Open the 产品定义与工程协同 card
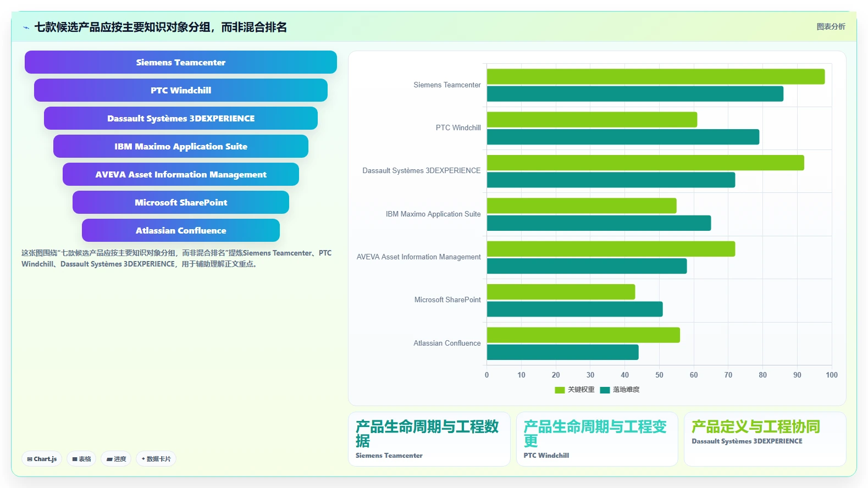This screenshot has width=868, height=488. [x=765, y=439]
